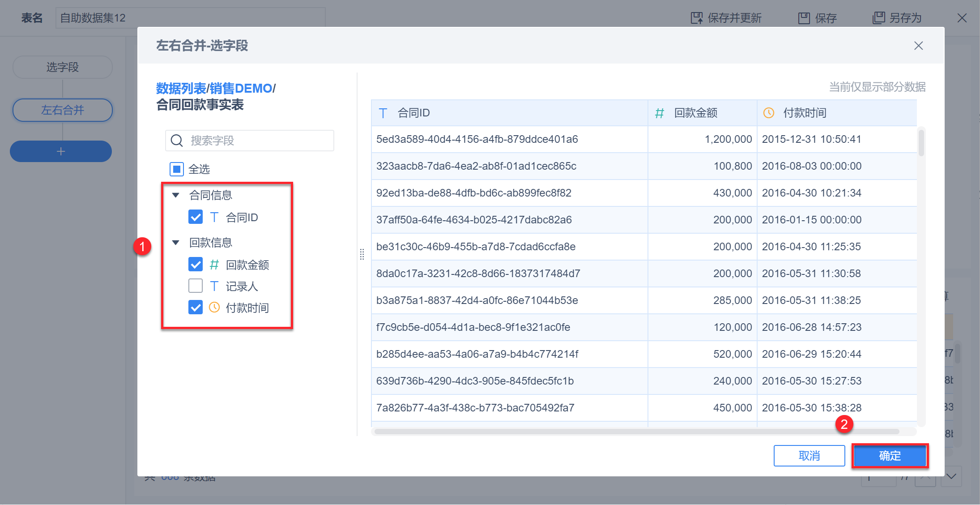The image size is (980, 505).
Task: Click the 保存并更新 icon
Action: (696, 18)
